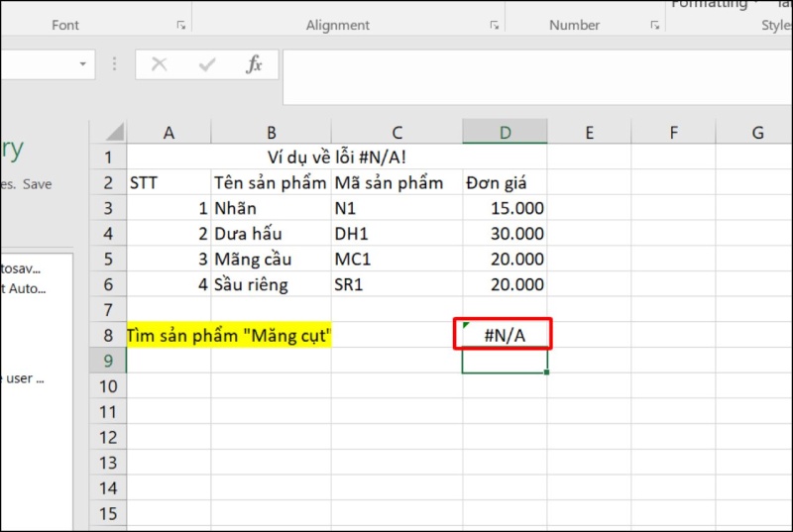Select the cell containing "Nhãn"
Viewport: 793px width, 532px height.
[x=271, y=208]
